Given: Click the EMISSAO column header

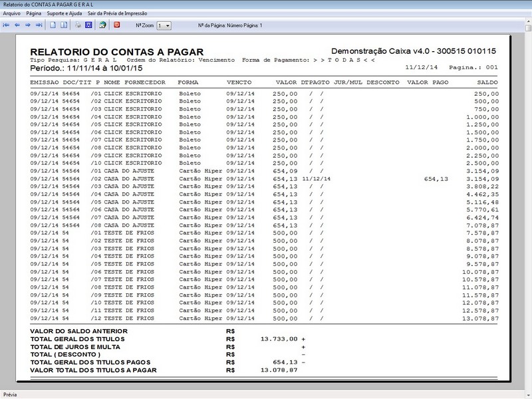Looking at the screenshot, I should [45, 82].
